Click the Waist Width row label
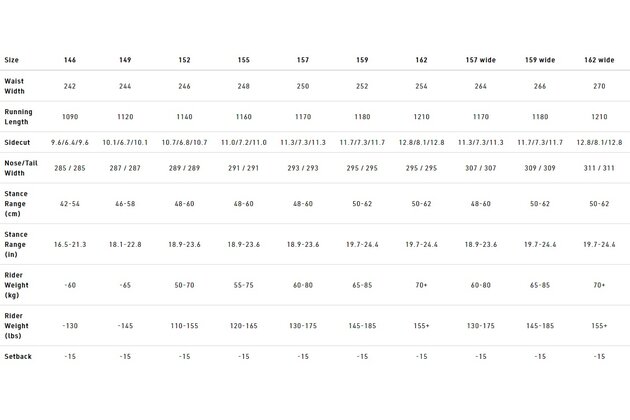The height and width of the screenshot is (420, 630). [x=14, y=86]
